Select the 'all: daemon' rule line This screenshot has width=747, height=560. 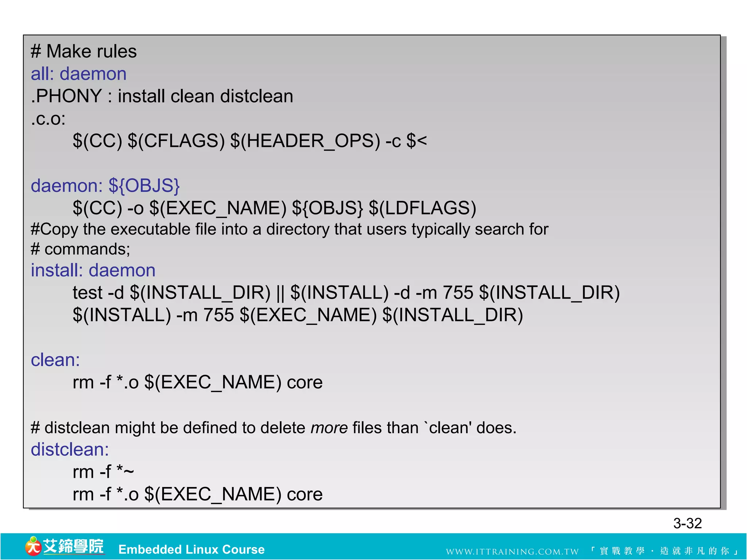coord(78,74)
